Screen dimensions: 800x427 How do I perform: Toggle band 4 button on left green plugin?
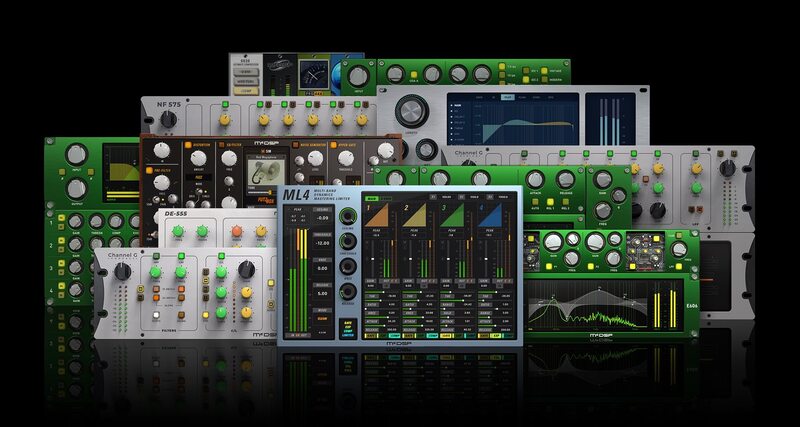(x=61, y=287)
